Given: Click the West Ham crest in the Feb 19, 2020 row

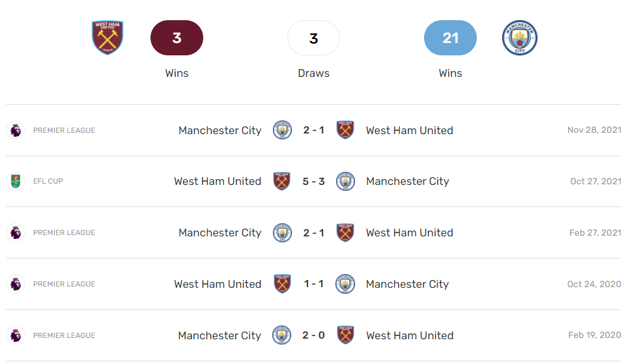Looking at the screenshot, I should point(345,335).
